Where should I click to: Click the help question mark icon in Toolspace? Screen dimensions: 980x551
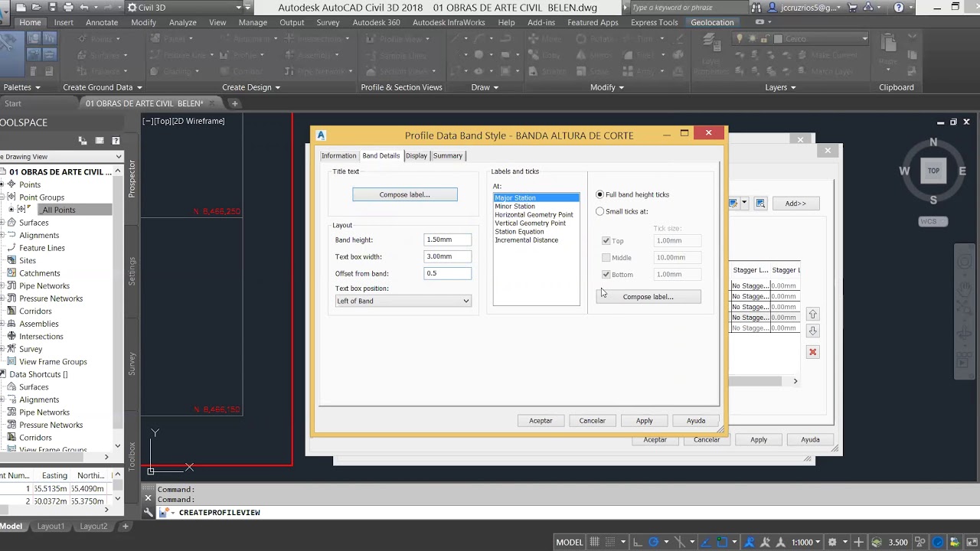pos(116,141)
